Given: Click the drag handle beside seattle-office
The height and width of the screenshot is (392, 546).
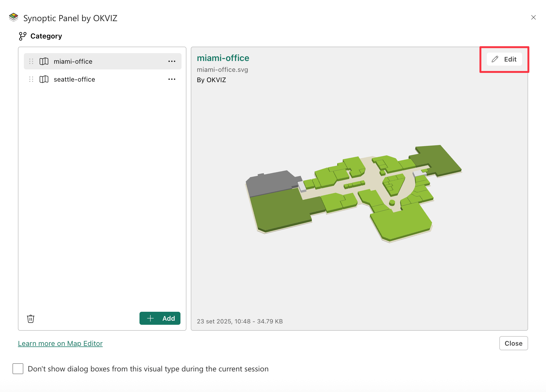Looking at the screenshot, I should [31, 79].
